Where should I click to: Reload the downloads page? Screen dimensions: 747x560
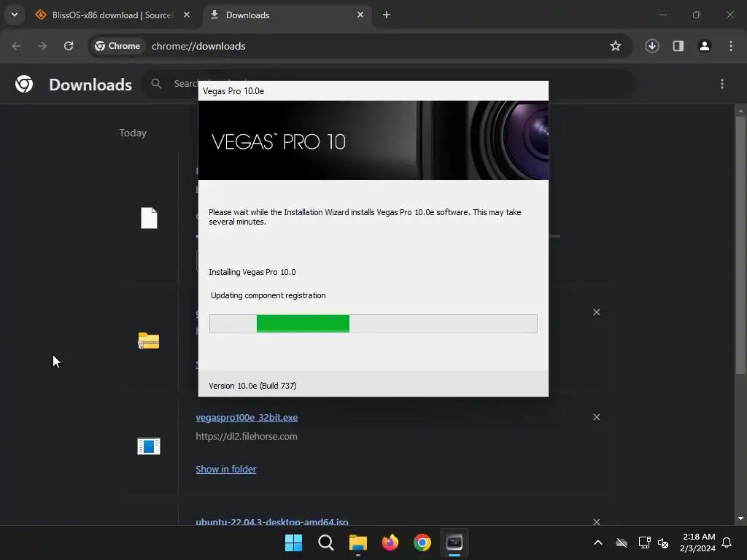pos(69,46)
